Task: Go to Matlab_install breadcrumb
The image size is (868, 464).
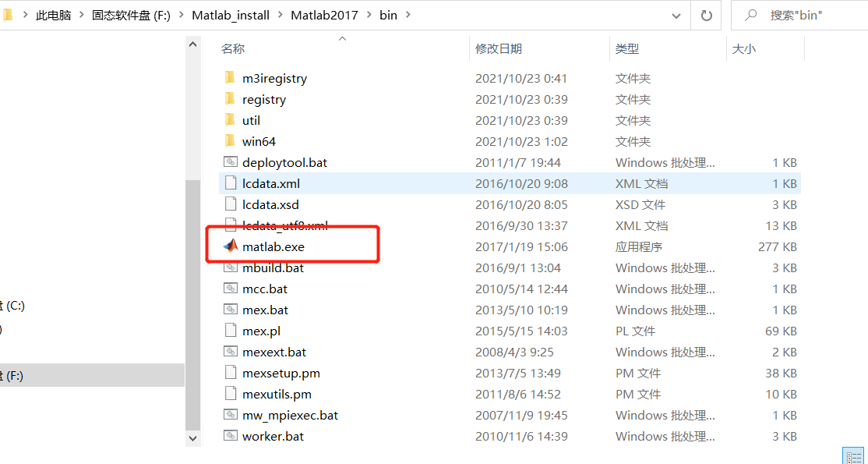Action: click(x=231, y=16)
